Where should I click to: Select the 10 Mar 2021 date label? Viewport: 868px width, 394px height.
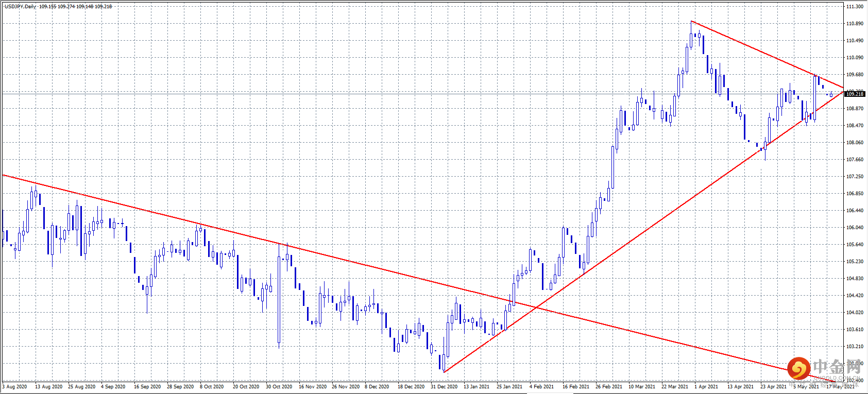click(642, 387)
